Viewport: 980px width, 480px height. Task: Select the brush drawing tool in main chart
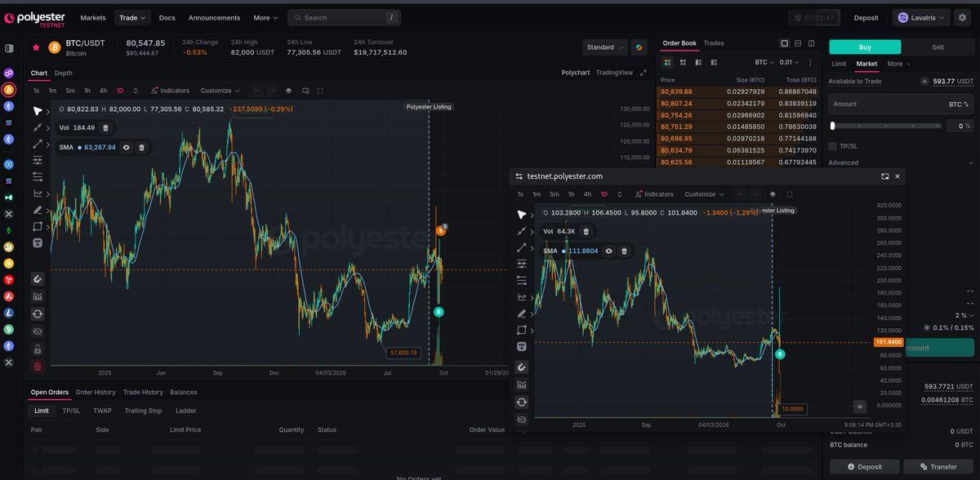38,210
